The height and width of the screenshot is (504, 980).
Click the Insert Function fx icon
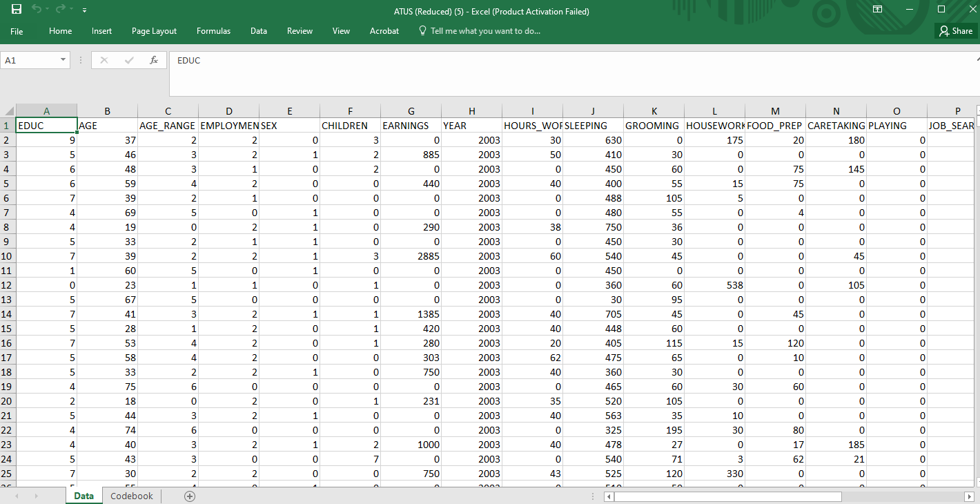154,60
